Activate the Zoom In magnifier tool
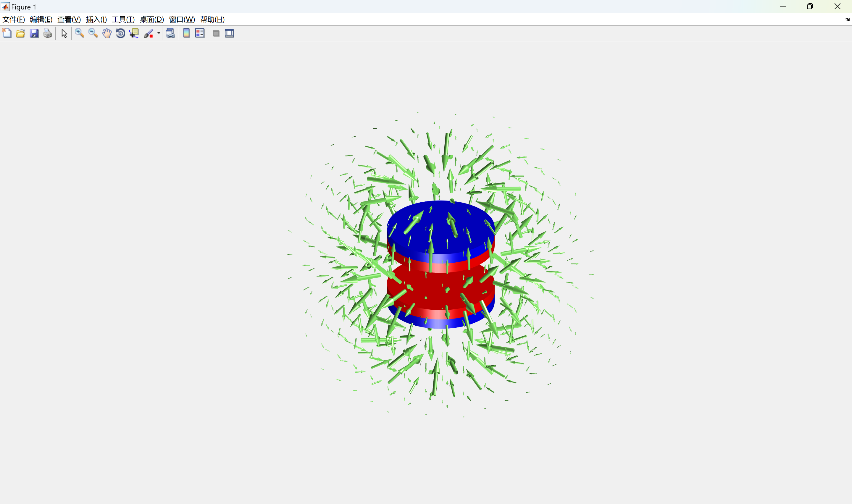The image size is (852, 504). 80,33
